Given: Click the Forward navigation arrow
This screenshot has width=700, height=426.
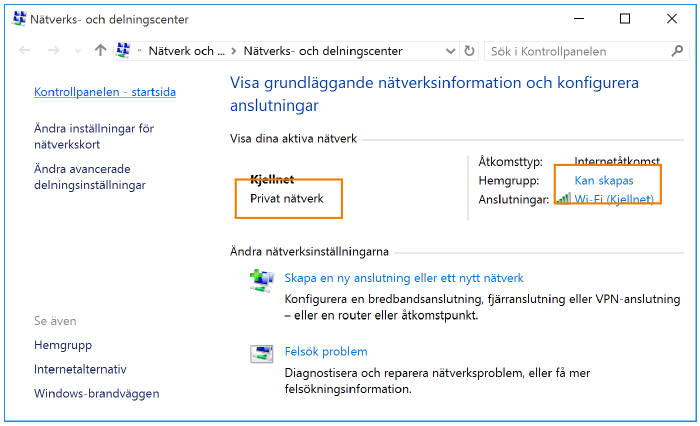Looking at the screenshot, I should click(53, 51).
